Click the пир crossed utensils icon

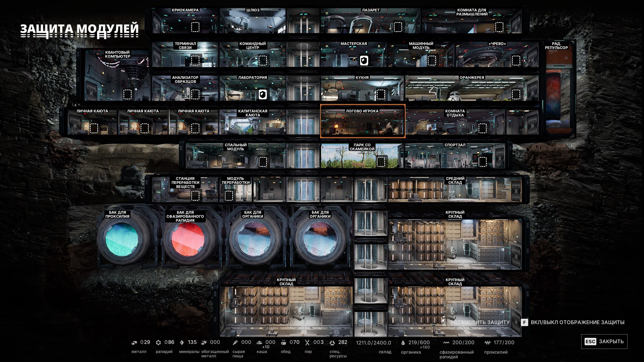307,343
